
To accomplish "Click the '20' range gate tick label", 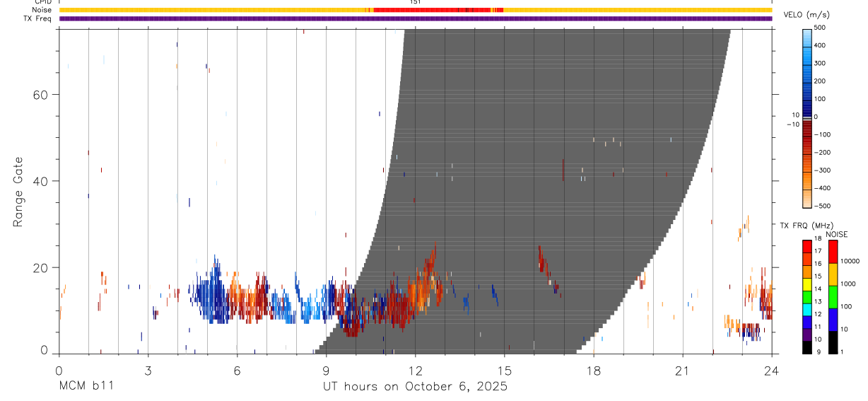I will tap(40, 267).
